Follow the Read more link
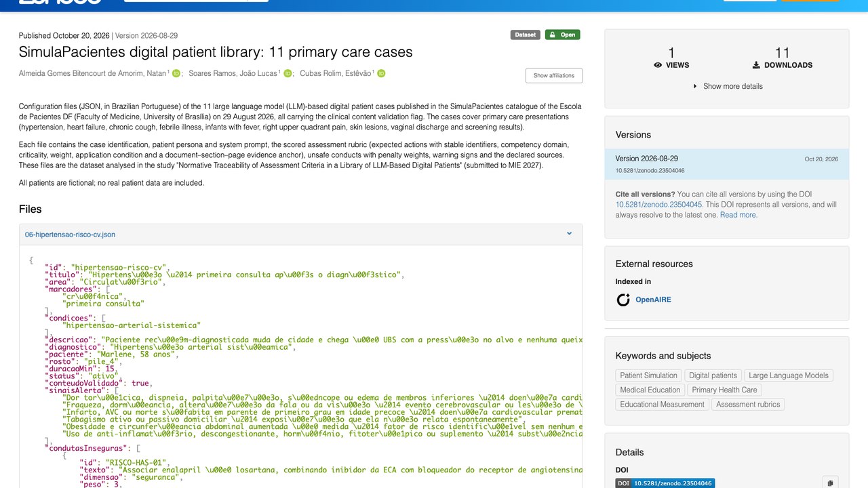Screen dimensions: 868x488 [738, 215]
